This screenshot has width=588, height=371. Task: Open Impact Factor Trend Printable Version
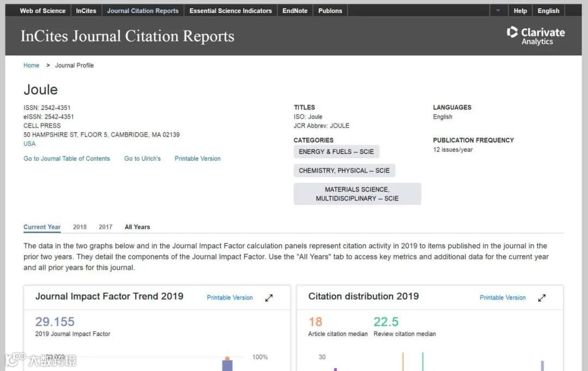click(230, 298)
